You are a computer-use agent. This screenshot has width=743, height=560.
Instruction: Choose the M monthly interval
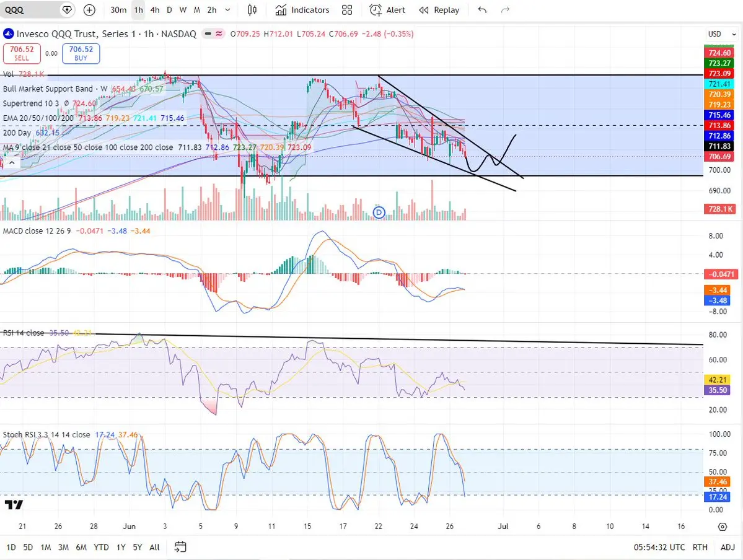point(196,10)
